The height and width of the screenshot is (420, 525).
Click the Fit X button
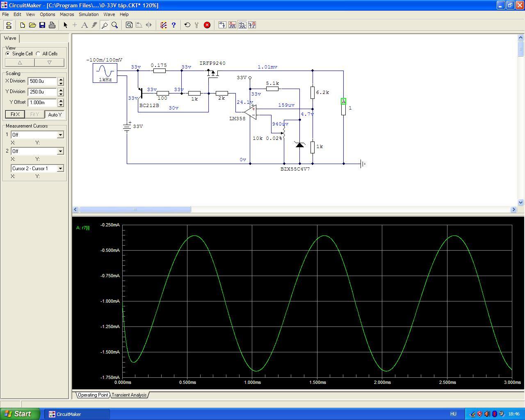(15, 114)
